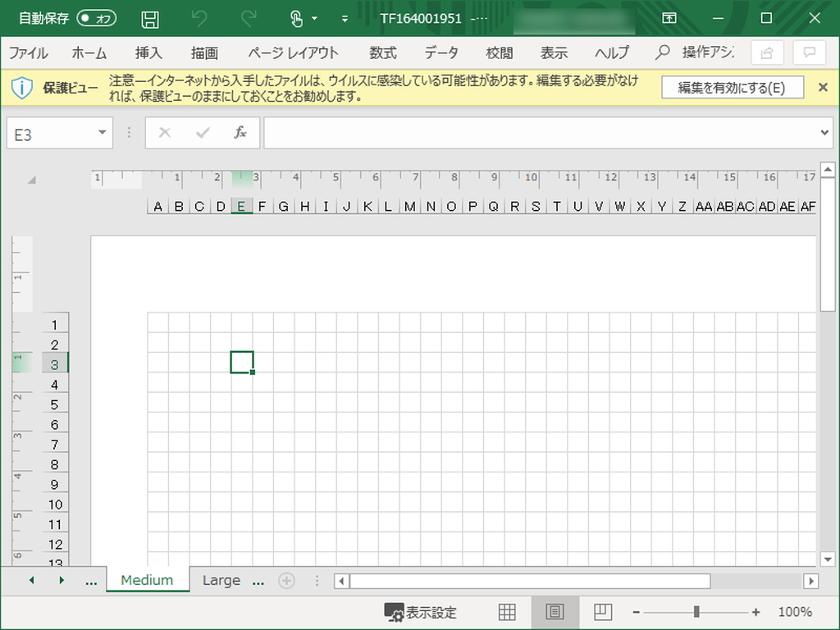Click the left sheet tabs ellipsis

91,582
